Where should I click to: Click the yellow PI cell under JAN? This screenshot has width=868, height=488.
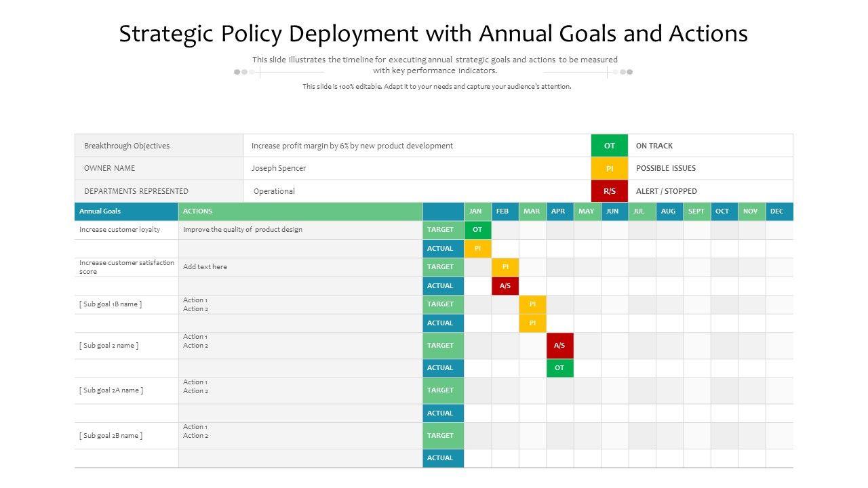[x=477, y=249]
